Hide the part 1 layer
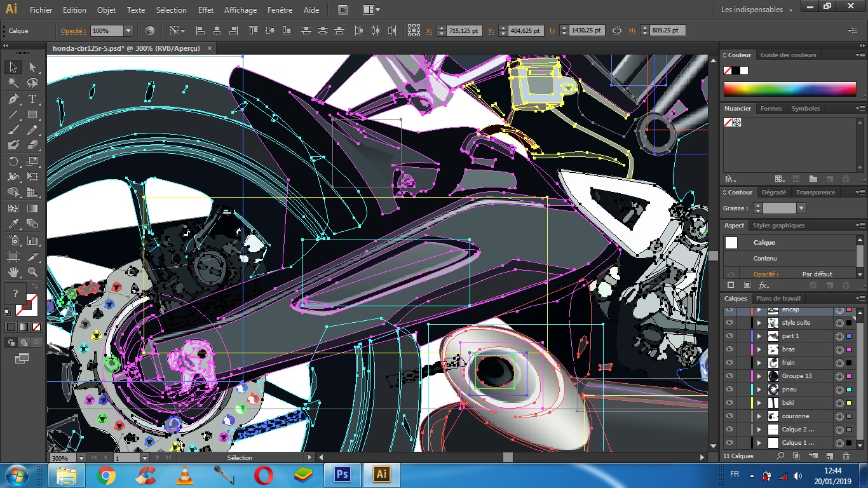The width and height of the screenshot is (868, 488). pos(729,336)
